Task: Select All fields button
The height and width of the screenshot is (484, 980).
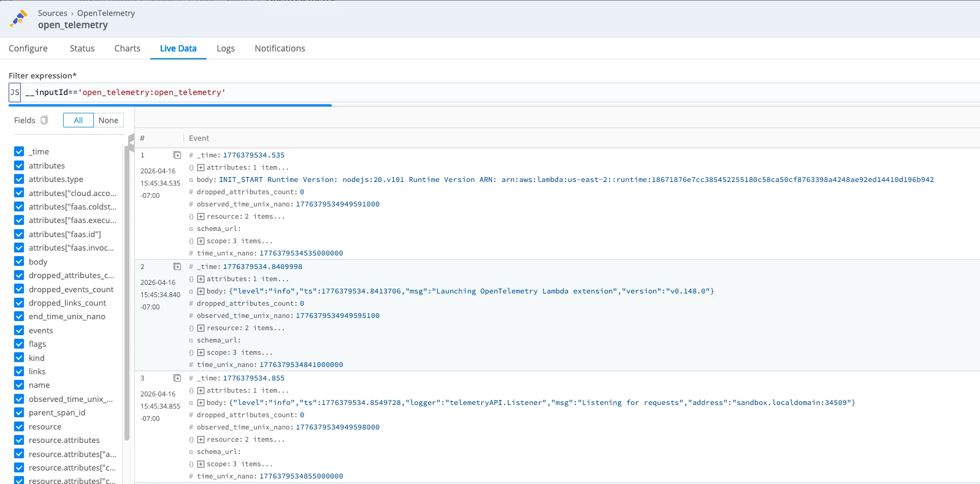Action: point(78,120)
